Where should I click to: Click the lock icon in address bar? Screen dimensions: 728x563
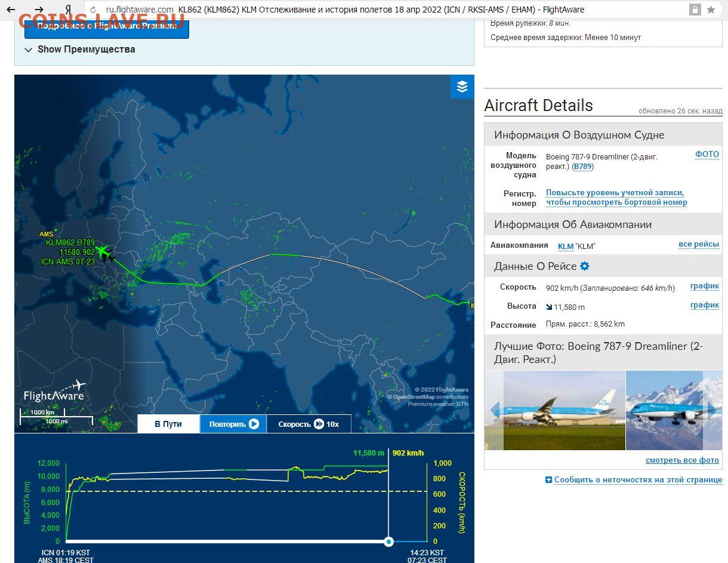point(695,10)
